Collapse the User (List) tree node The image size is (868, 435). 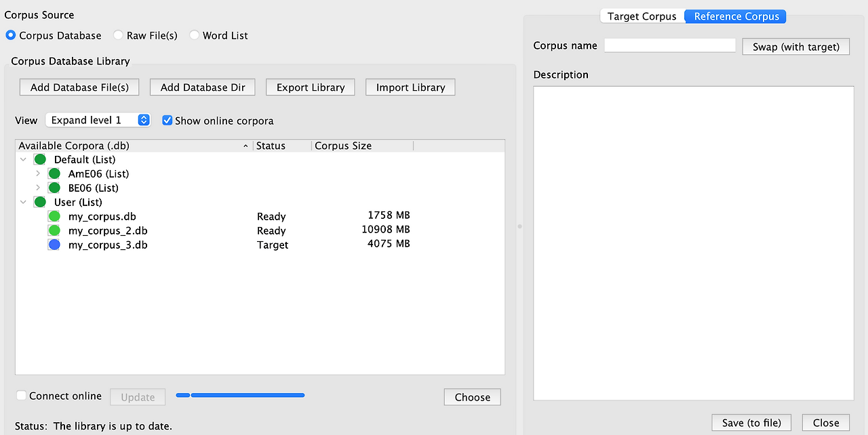click(x=24, y=202)
